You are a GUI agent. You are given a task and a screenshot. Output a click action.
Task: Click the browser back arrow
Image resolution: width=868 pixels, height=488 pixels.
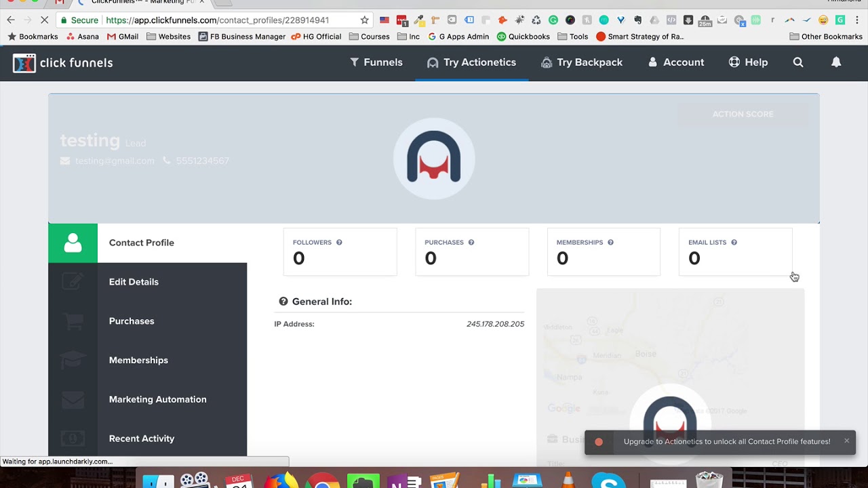pos(11,20)
